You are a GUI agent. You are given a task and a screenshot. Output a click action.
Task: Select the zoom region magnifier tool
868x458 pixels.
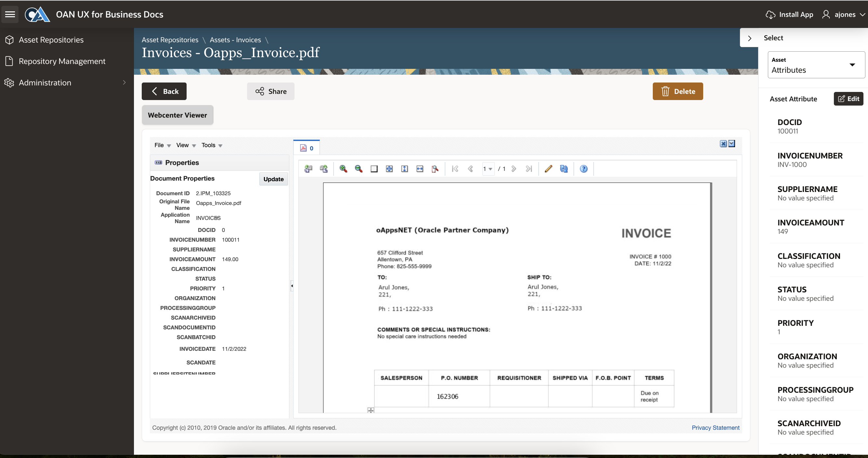(x=435, y=169)
